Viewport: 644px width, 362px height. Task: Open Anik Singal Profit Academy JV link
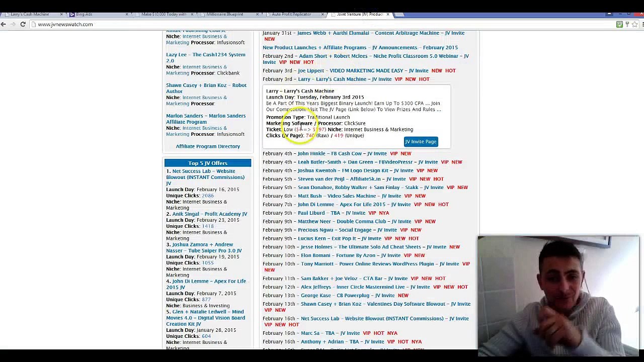210,215
